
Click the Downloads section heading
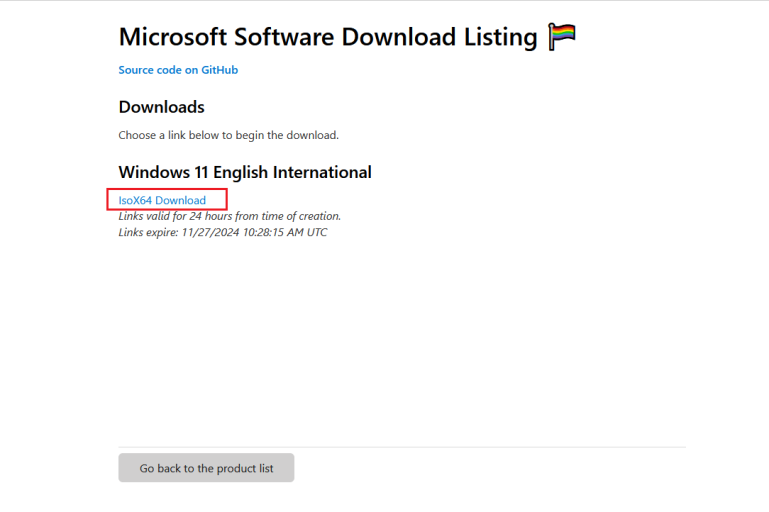pos(161,107)
